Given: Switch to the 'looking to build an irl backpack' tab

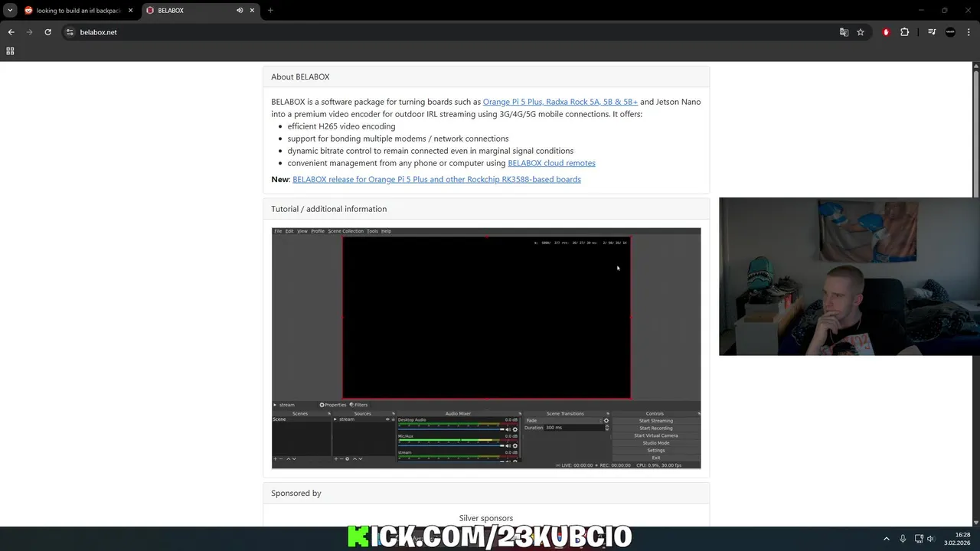Looking at the screenshot, I should click(x=78, y=11).
